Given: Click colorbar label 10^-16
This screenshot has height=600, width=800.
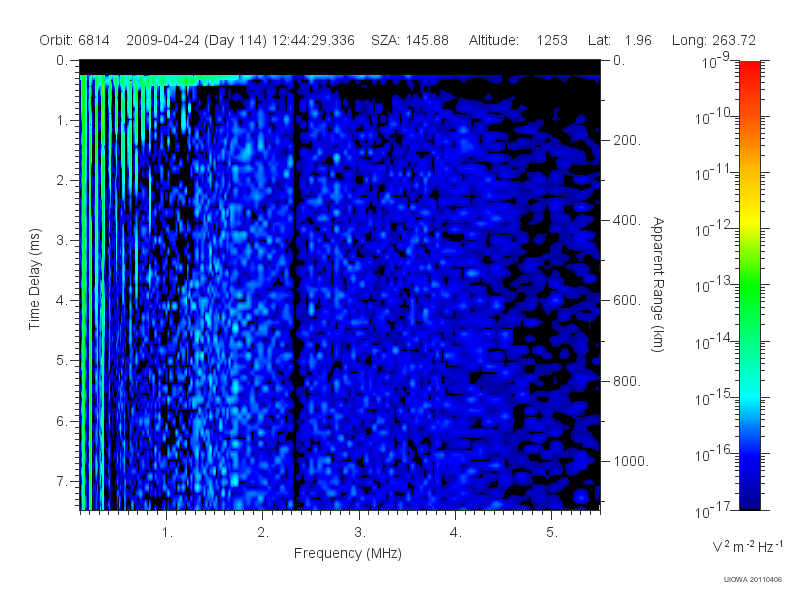Looking at the screenshot, I should (x=713, y=454).
